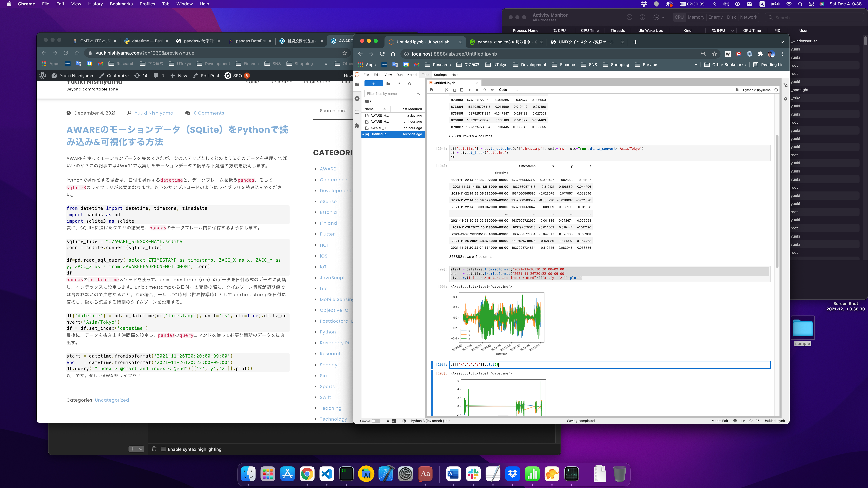Insert a new cell below in notebook toolbar
This screenshot has width=868, height=488.
click(439, 90)
